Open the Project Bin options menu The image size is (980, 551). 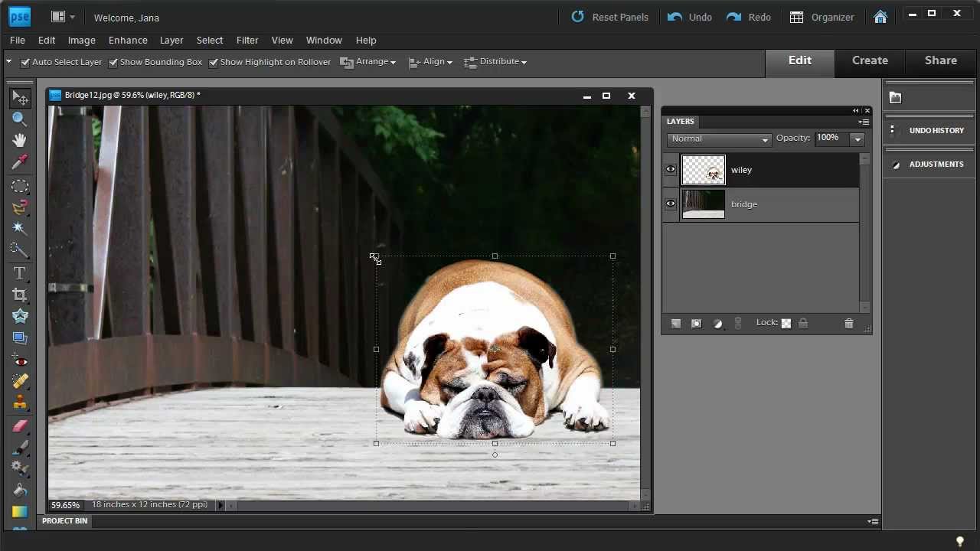[872, 521]
